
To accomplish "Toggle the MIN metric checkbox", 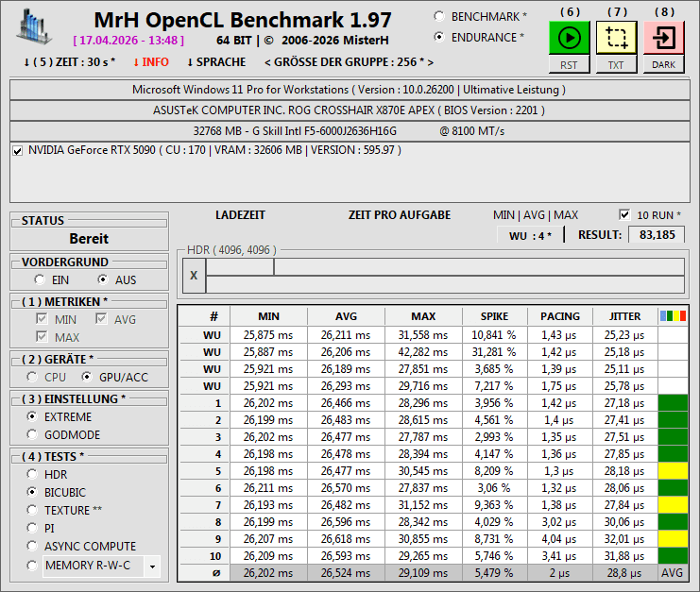I will coord(42,319).
